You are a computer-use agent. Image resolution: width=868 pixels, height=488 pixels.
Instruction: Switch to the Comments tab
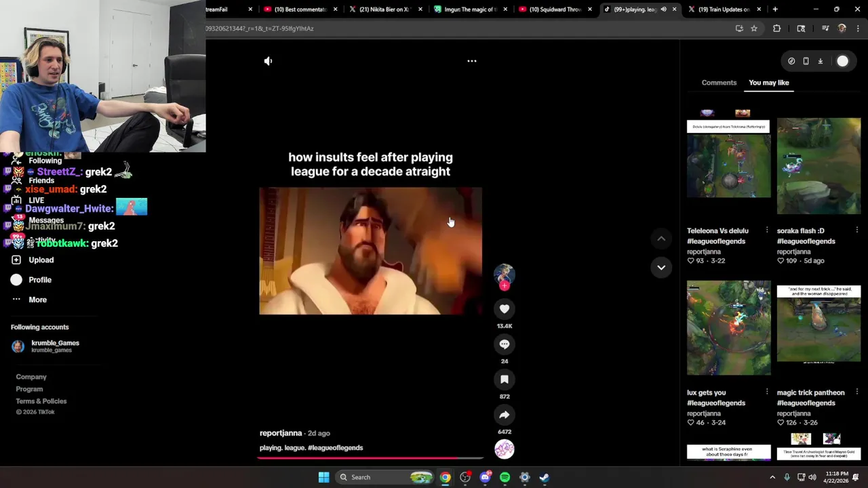(x=719, y=83)
